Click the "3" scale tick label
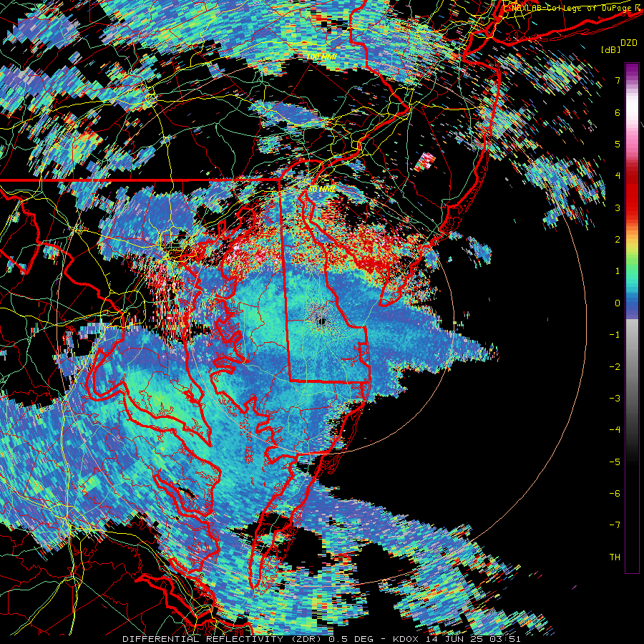Image resolution: width=644 pixels, height=644 pixels. pyautogui.click(x=618, y=208)
